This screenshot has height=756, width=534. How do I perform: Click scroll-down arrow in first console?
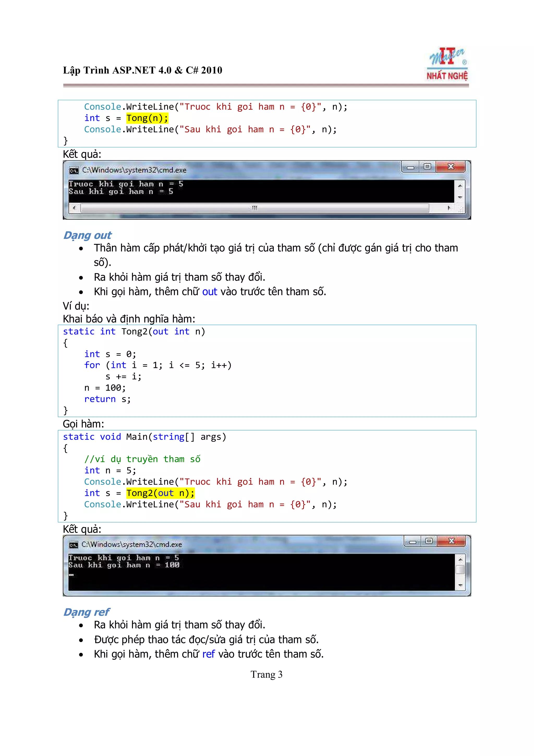pyautogui.click(x=460, y=197)
